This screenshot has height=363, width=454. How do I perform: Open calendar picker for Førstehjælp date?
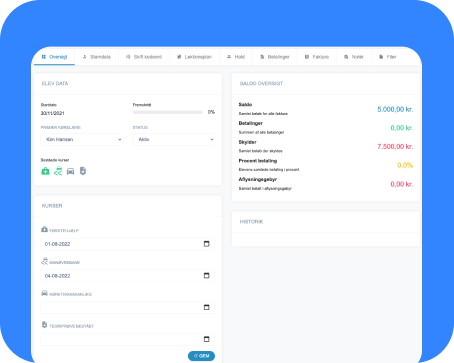coord(207,244)
